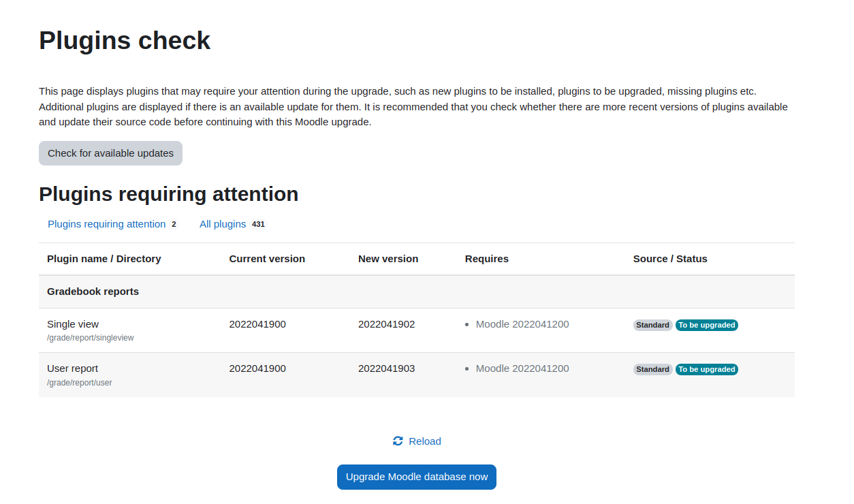Click the /grade/report/singleview directory path
This screenshot has height=504, width=854.
click(x=91, y=338)
